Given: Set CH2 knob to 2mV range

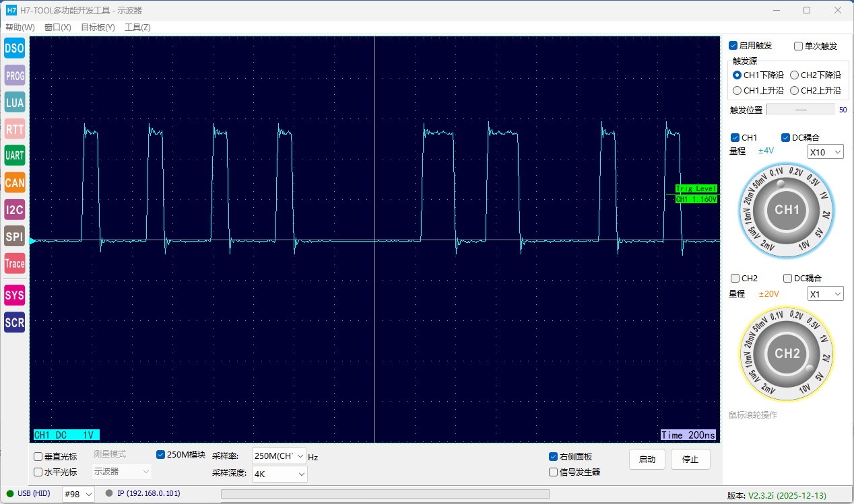Looking at the screenshot, I should [x=768, y=389].
